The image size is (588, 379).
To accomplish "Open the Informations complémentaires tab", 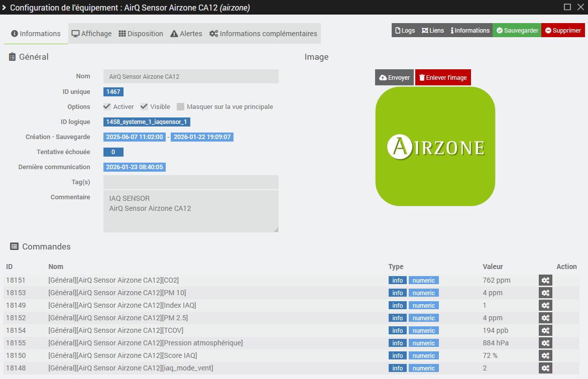I will click(x=263, y=34).
